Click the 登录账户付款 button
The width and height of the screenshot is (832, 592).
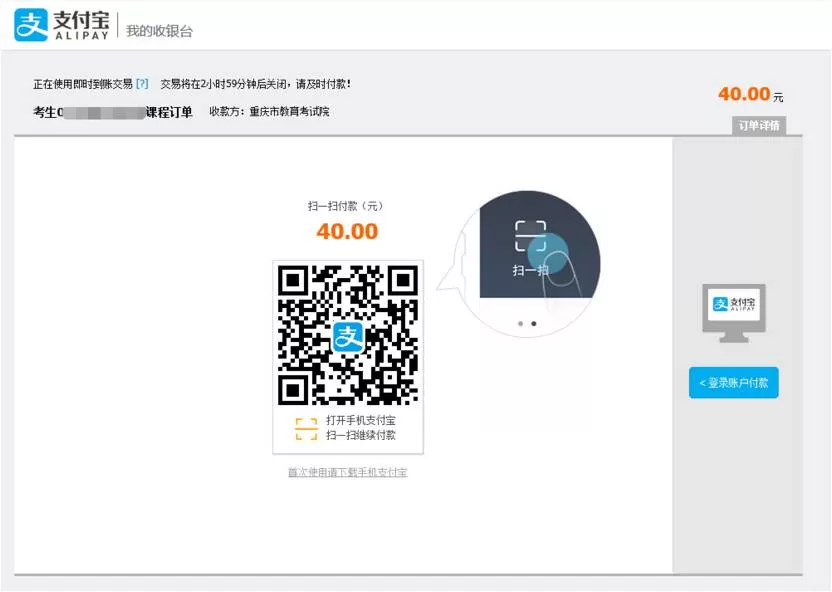point(733,383)
